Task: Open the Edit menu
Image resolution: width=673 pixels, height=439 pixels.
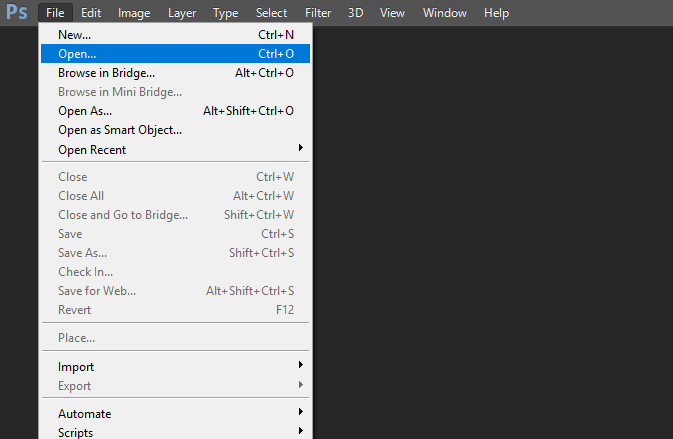Action: [x=91, y=13]
